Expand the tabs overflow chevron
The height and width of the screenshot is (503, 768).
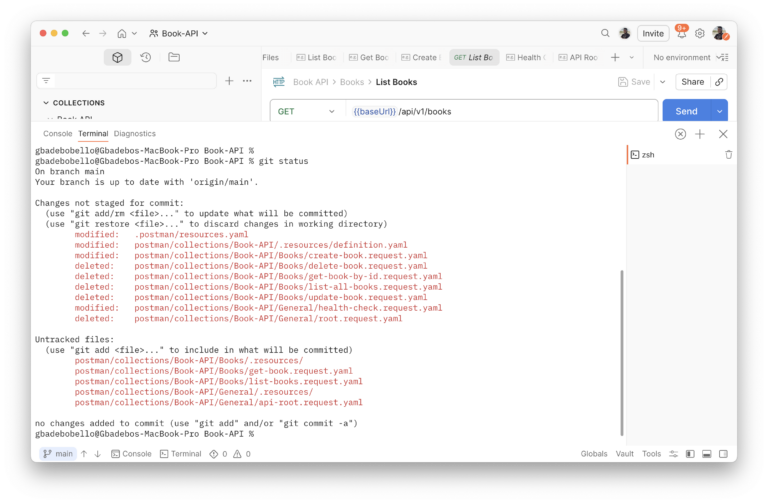tap(632, 57)
